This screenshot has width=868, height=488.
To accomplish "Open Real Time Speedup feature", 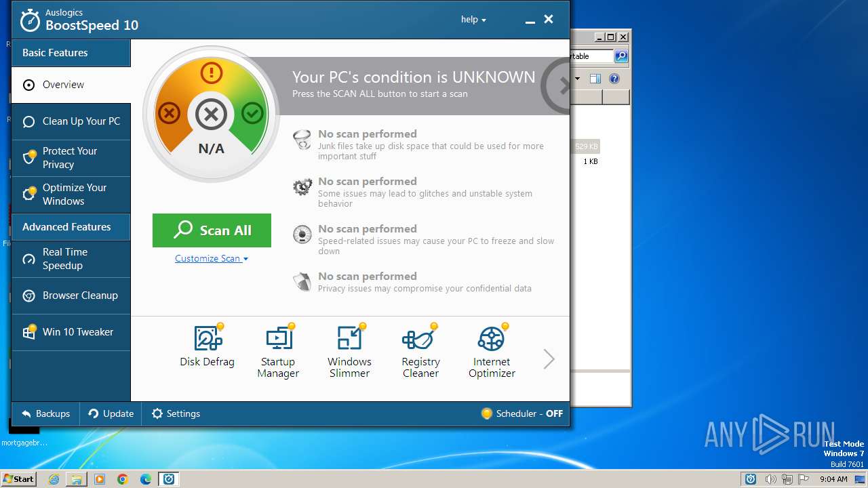I will point(71,259).
